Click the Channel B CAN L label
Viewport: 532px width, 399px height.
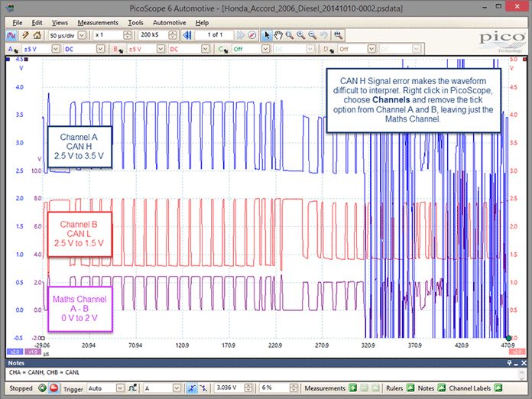point(79,234)
